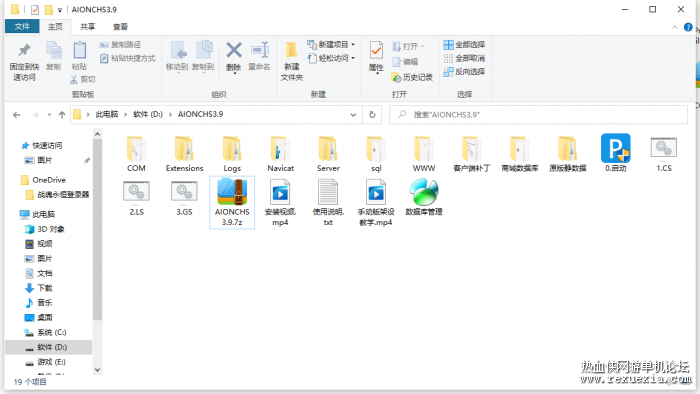The image size is (700, 394).
Task: Expand the 软件 (D:) breadcrumb chevron
Action: pos(171,115)
